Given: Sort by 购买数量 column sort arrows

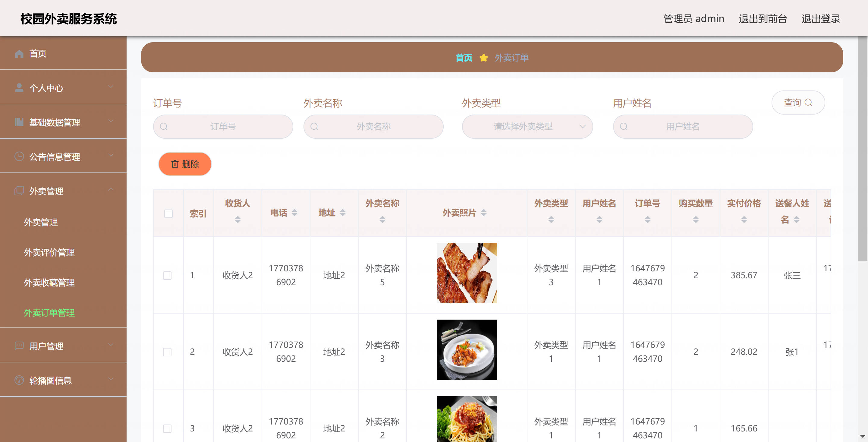Looking at the screenshot, I should (x=696, y=219).
